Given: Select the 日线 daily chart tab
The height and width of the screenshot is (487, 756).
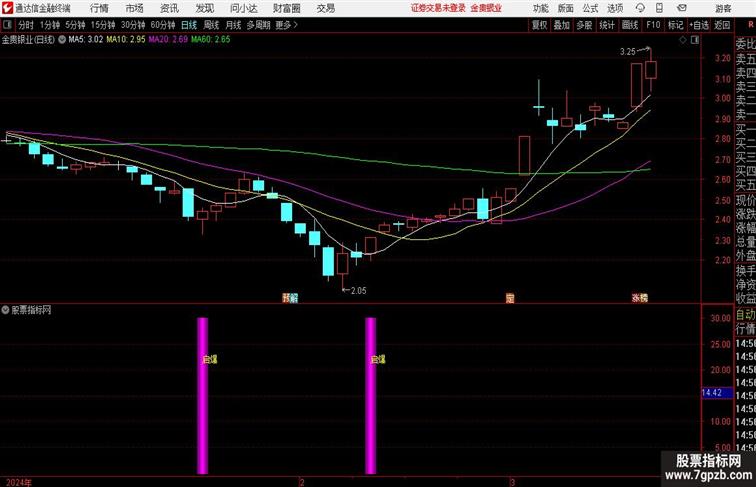Looking at the screenshot, I should [x=189, y=25].
